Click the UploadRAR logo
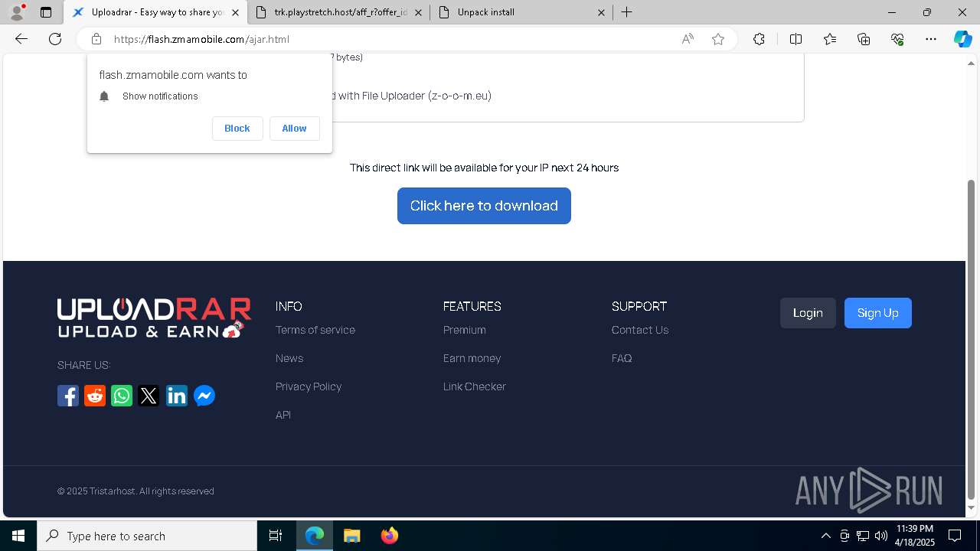This screenshot has width=980, height=551. click(154, 318)
